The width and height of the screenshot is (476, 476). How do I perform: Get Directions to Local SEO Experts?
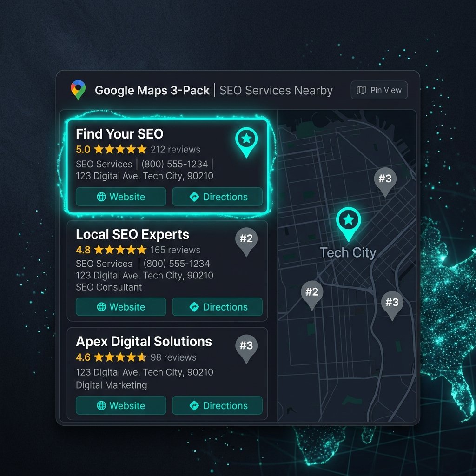click(217, 307)
